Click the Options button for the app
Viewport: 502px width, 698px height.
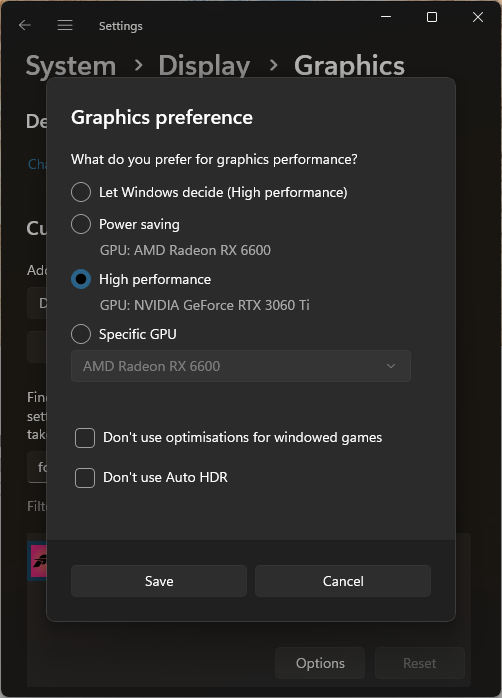pyautogui.click(x=320, y=663)
